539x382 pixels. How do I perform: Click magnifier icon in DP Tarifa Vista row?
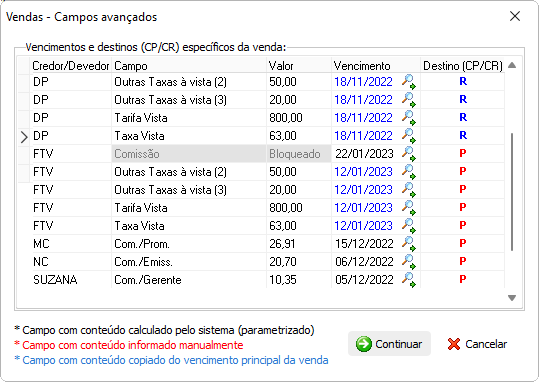click(409, 118)
